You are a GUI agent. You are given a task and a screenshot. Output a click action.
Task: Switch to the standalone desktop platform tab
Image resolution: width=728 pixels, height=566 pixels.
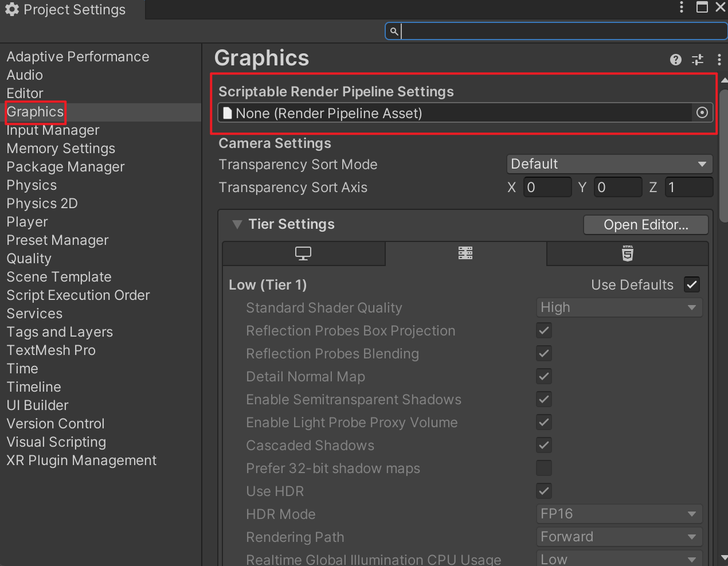coord(303,253)
